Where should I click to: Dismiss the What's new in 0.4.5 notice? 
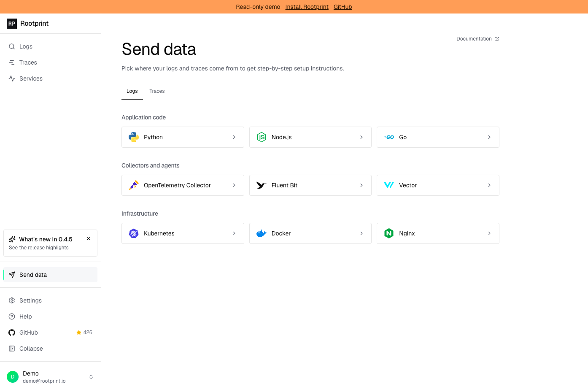pyautogui.click(x=89, y=238)
